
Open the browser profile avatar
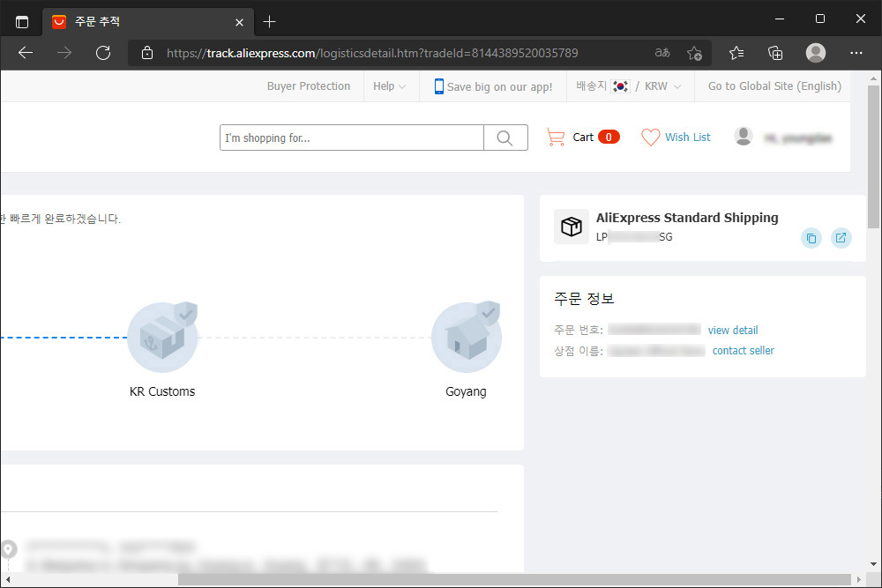click(x=816, y=53)
